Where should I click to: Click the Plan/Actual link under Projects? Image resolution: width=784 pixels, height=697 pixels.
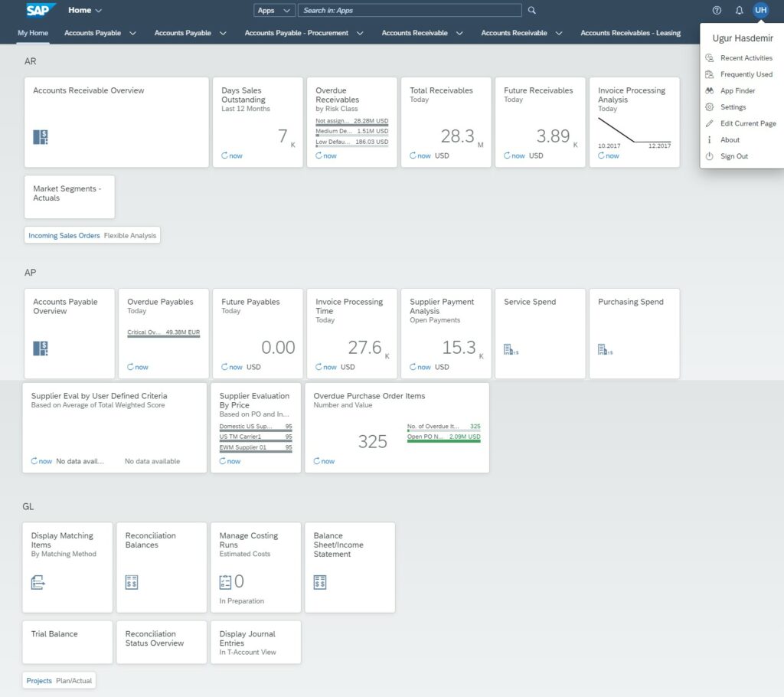[x=73, y=680]
